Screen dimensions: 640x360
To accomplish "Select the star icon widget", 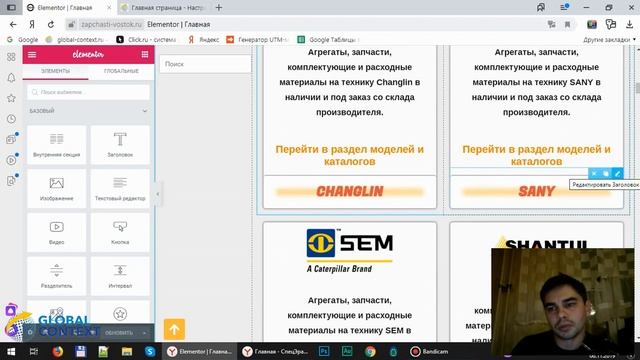I will click(120, 313).
